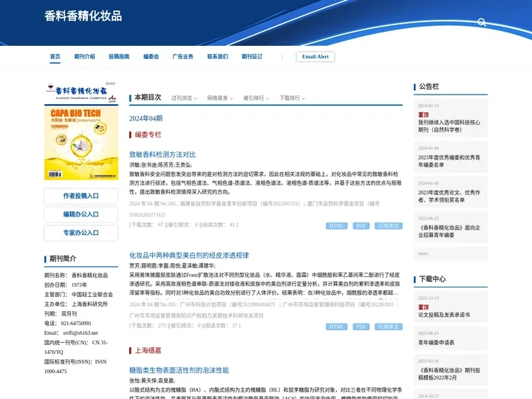Click author list 洪敏;张书迪;陈芳芳;王贵弘
Image resolution: width=532 pixels, height=399 pixels.
point(160,165)
